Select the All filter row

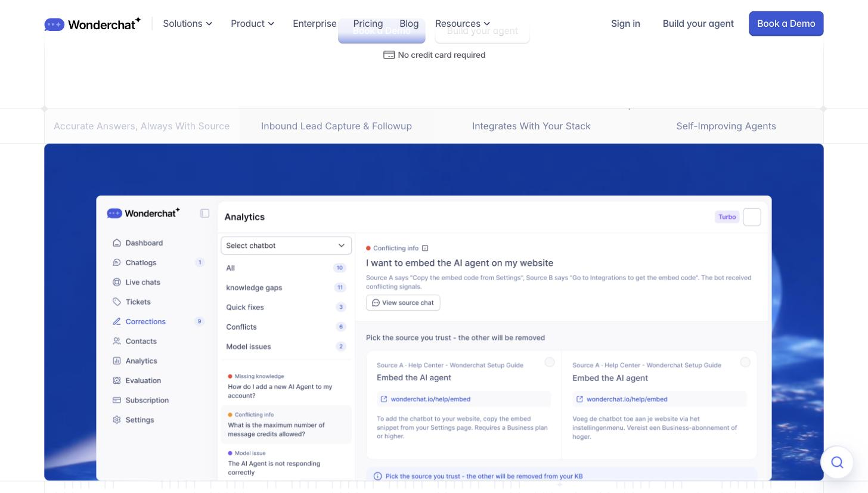(x=286, y=268)
